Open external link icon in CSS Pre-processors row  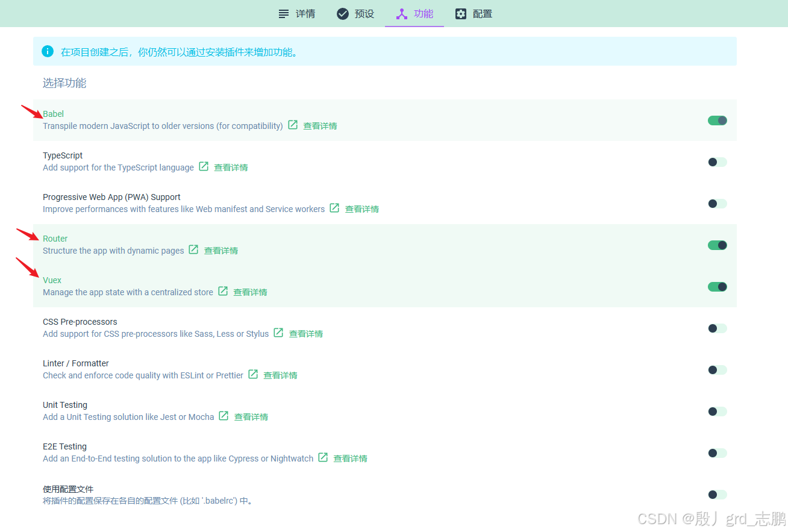coord(278,333)
